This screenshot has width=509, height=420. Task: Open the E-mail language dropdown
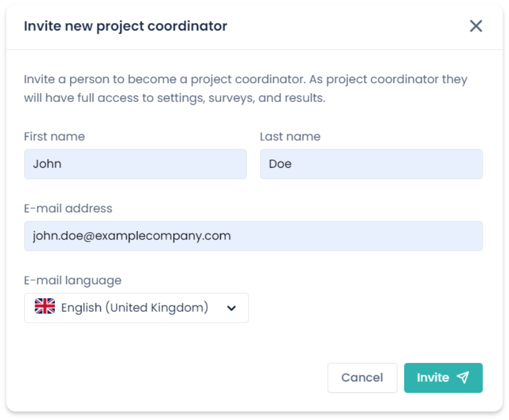pyautogui.click(x=136, y=308)
